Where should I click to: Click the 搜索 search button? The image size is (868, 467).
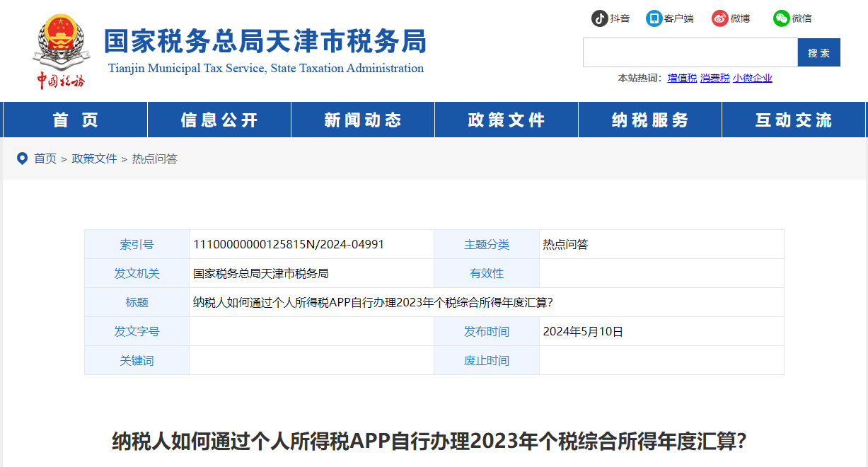coord(818,52)
